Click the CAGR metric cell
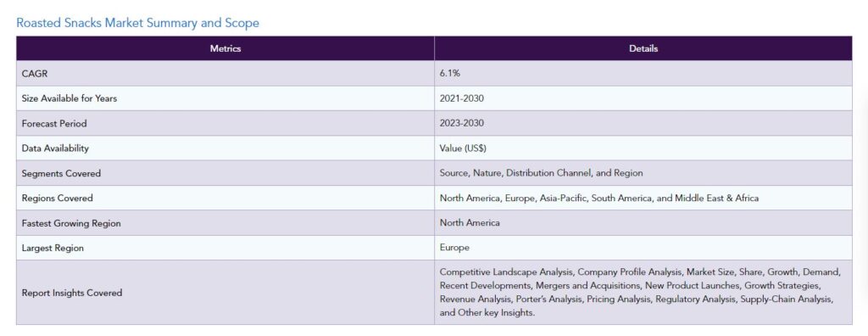Viewport: 868px width, 336px height. click(x=225, y=73)
